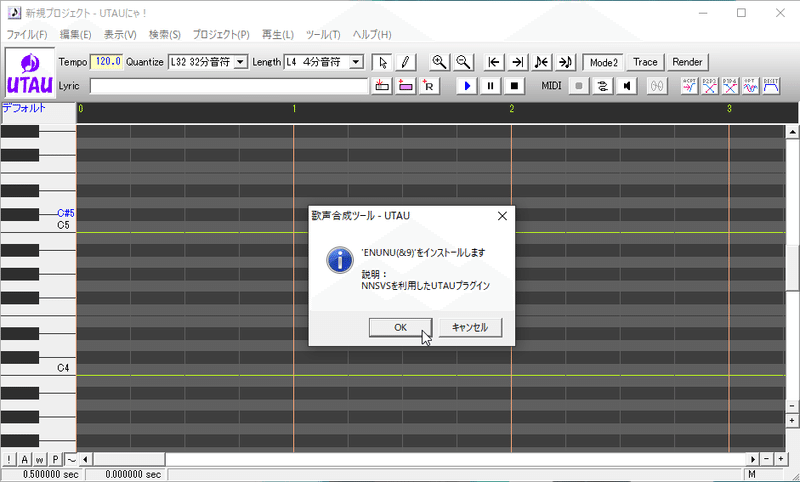The width and height of the screenshot is (800, 482).
Task: Jump to end with right-bar arrow icon
Action: coord(517,62)
